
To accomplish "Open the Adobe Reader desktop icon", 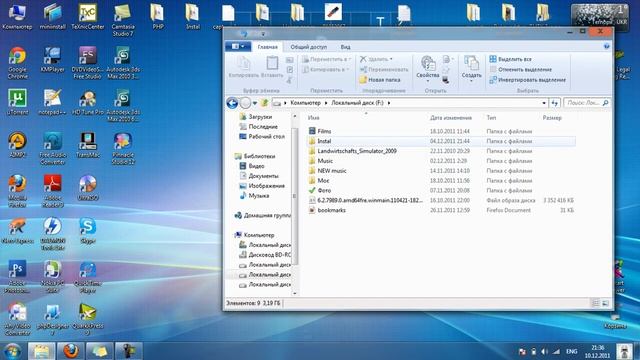I will click(53, 191).
